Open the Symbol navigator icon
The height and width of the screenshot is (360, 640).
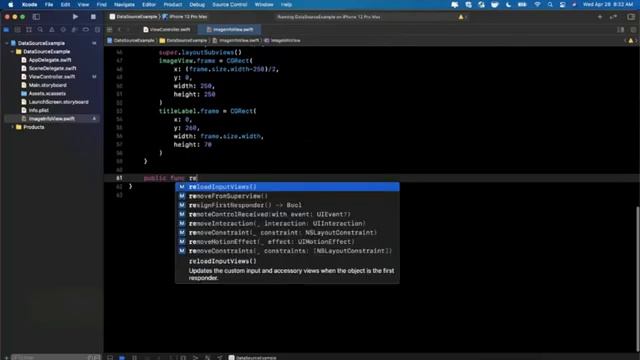29,29
